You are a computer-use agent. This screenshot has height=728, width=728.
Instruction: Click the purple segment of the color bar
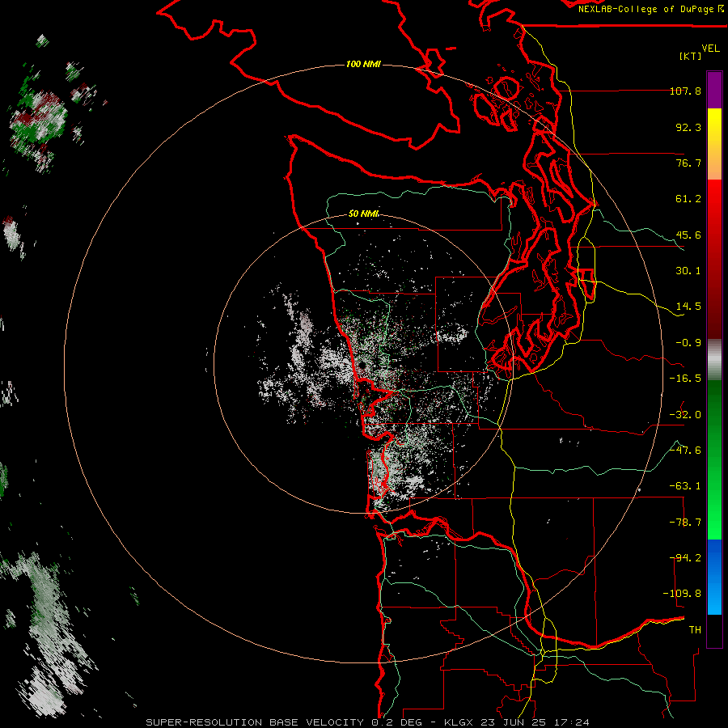pos(714,90)
